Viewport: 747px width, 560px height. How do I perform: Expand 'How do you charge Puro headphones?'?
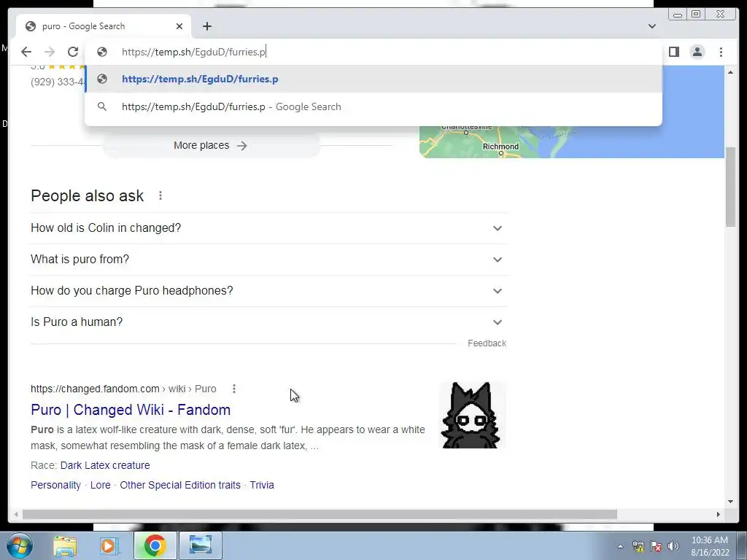tap(268, 291)
